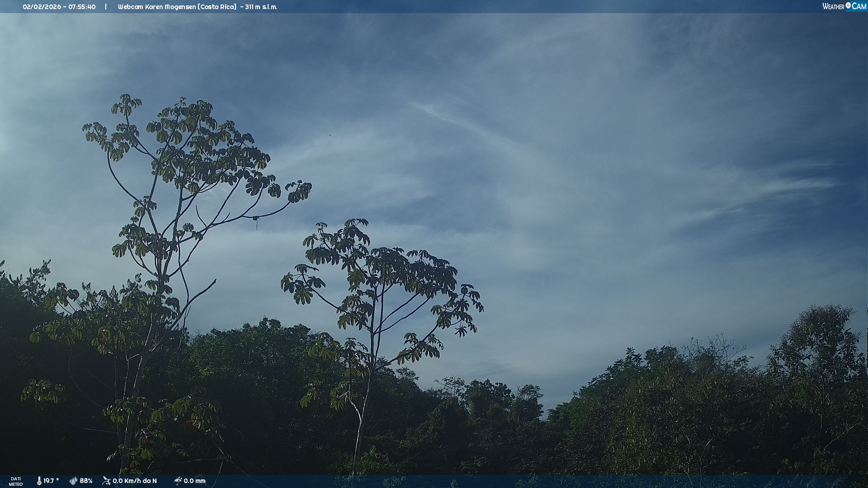Viewport: 868px width, 488px height.
Task: Click the wind anemometer icon
Action: (106, 481)
